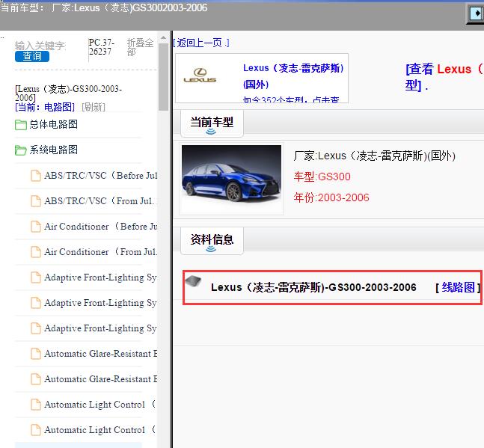Click document icon of third Adaptive Front-Lighting
Screen dimensions: 484x448
tap(36, 328)
